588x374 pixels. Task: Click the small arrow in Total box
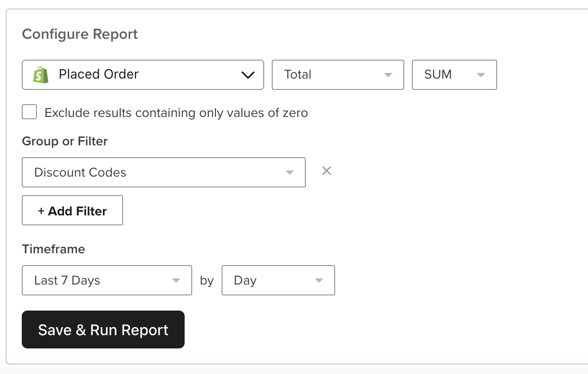coord(388,75)
